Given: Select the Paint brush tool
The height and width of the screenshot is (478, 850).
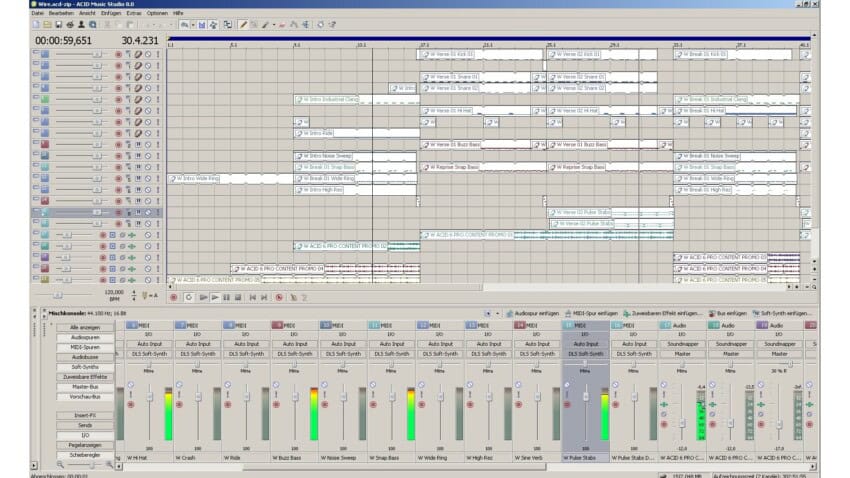Looking at the screenshot, I should 265,24.
